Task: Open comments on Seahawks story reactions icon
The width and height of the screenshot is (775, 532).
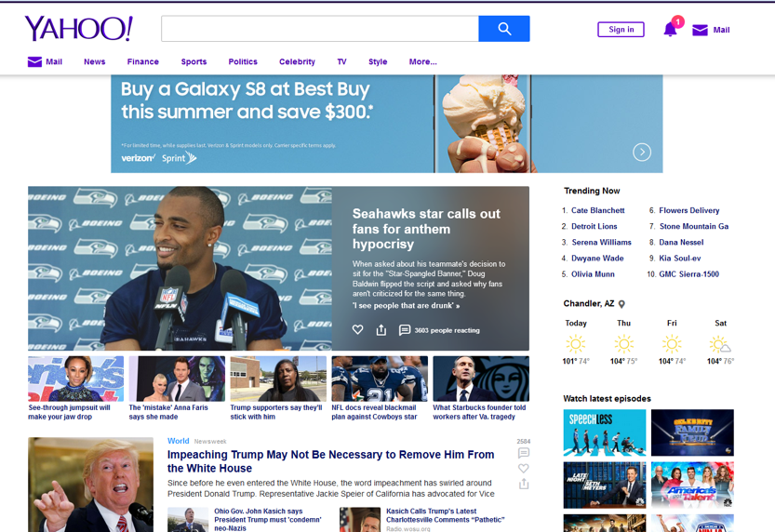Action: [x=405, y=330]
